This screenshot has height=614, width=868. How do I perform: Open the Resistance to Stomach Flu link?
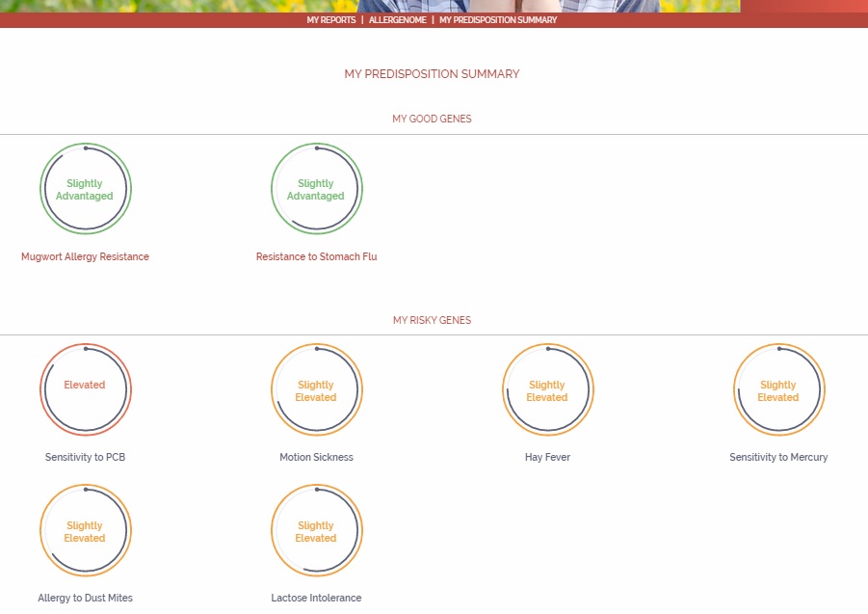coord(317,257)
